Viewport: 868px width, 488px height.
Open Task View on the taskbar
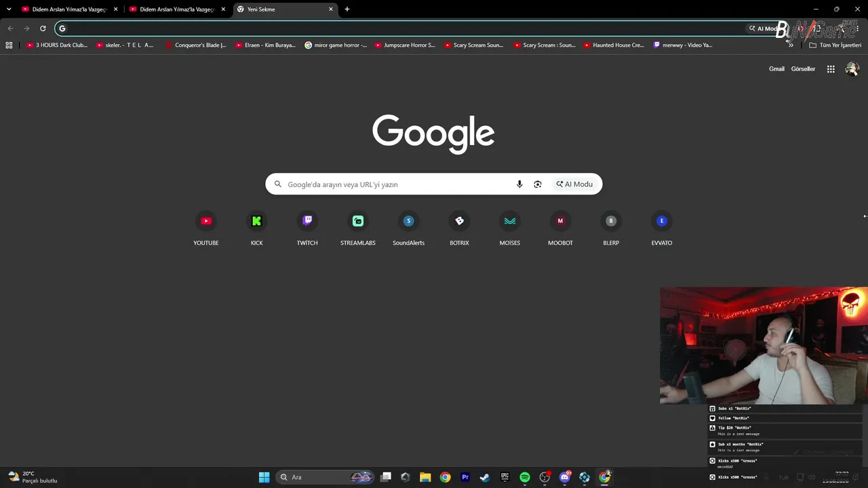pyautogui.click(x=386, y=477)
